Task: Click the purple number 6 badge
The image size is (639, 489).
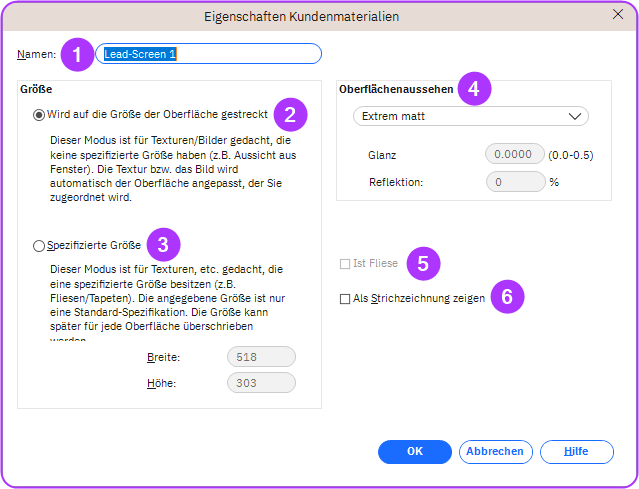Action: click(507, 297)
